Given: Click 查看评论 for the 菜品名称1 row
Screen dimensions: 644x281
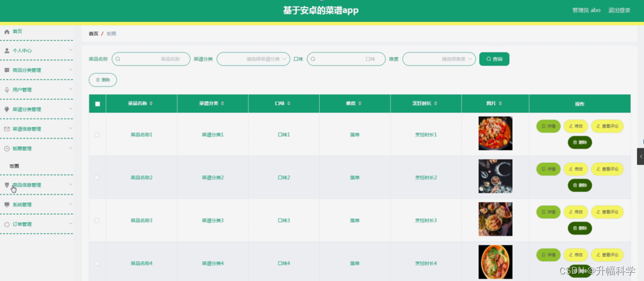Looking at the screenshot, I should tap(607, 127).
